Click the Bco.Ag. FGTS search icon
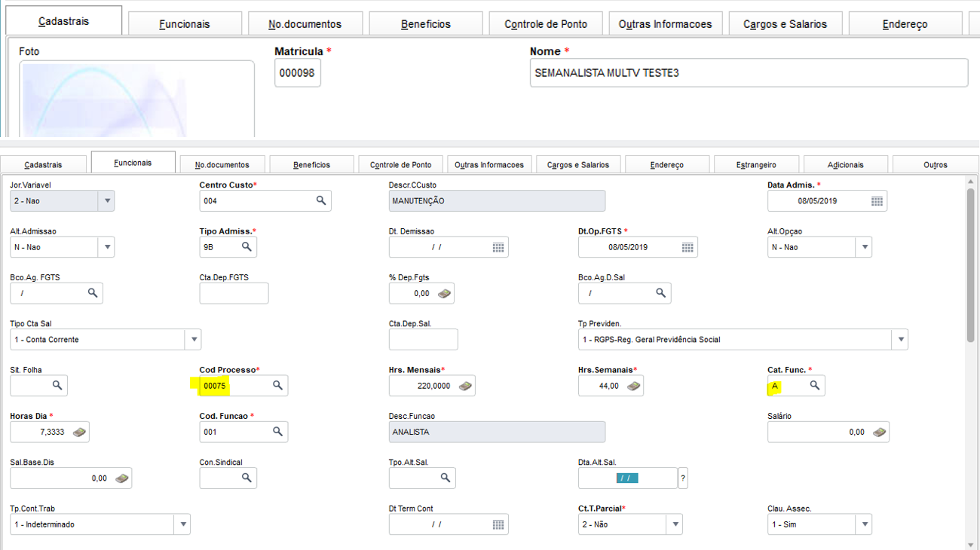The width and height of the screenshot is (980, 550). 93,293
